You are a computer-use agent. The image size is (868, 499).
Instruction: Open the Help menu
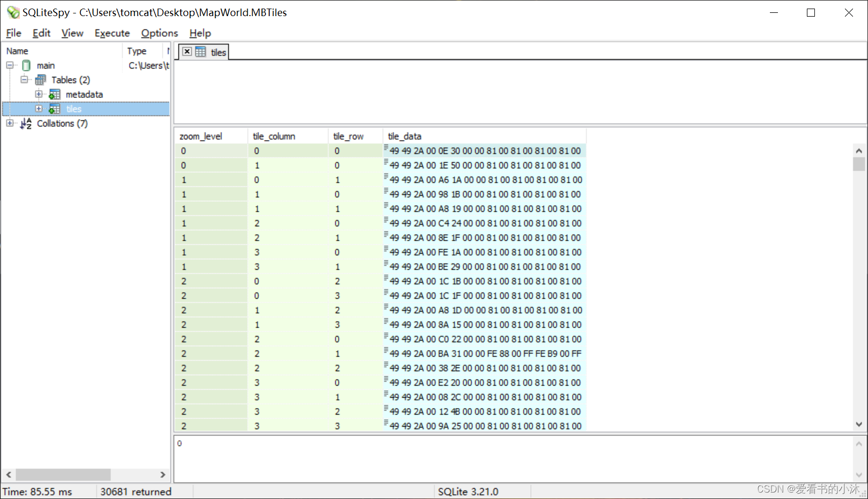[200, 33]
